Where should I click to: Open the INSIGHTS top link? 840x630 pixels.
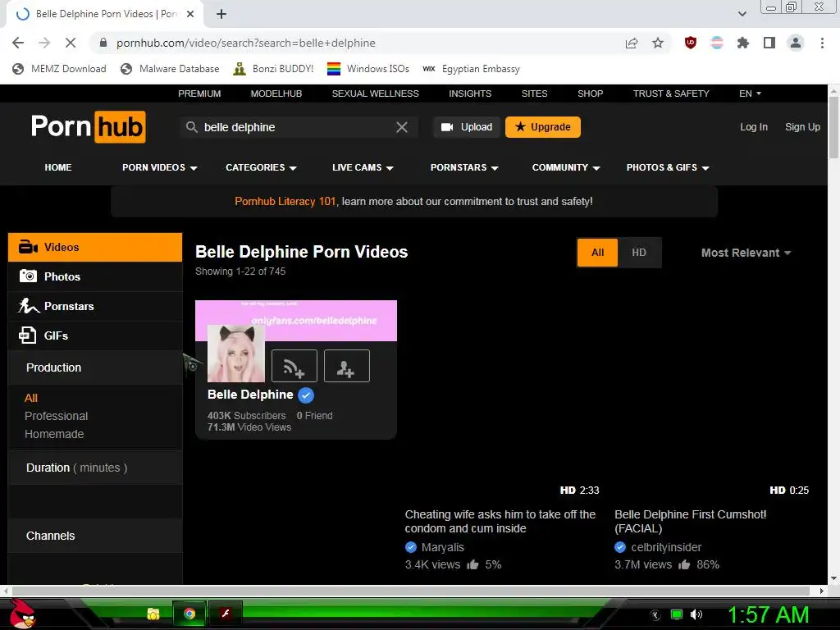[470, 94]
